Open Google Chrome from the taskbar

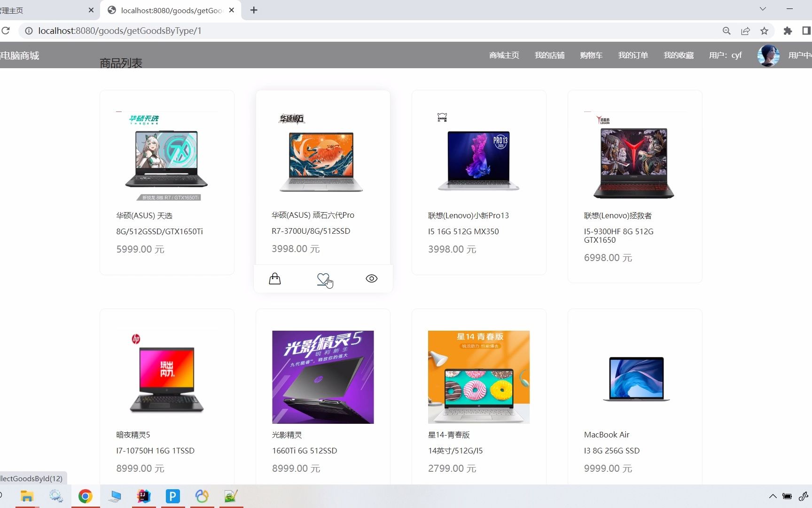click(85, 496)
